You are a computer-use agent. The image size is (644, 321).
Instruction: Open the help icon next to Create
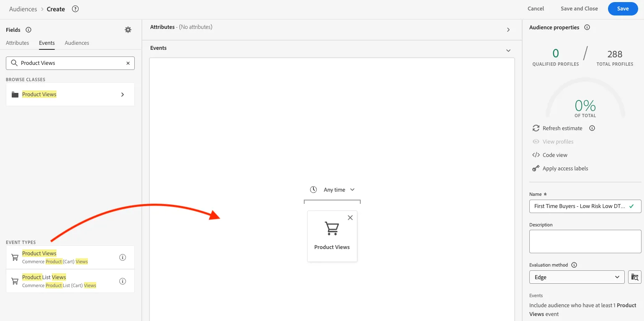(x=75, y=9)
